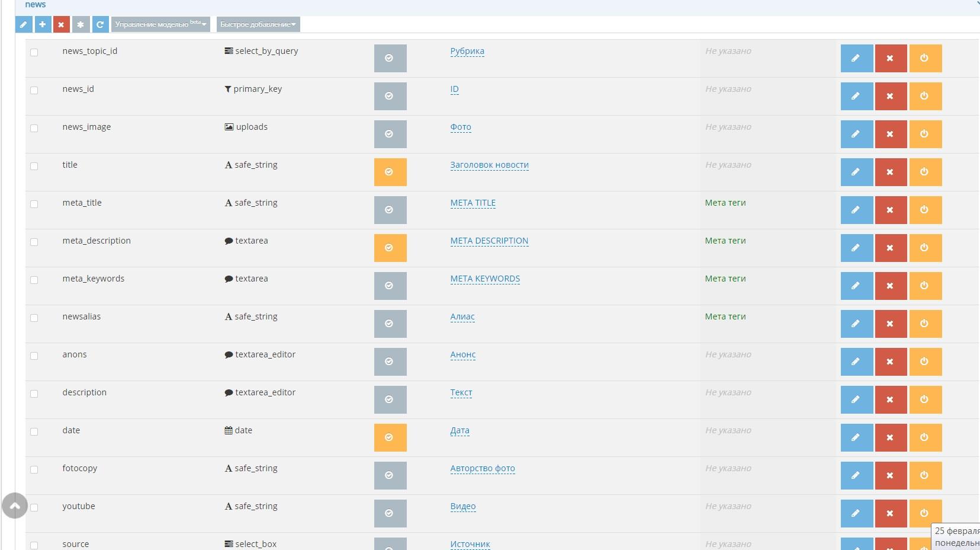The image size is (980, 550).
Task: Open the Быстрое добавление dropdown
Action: coord(258,24)
